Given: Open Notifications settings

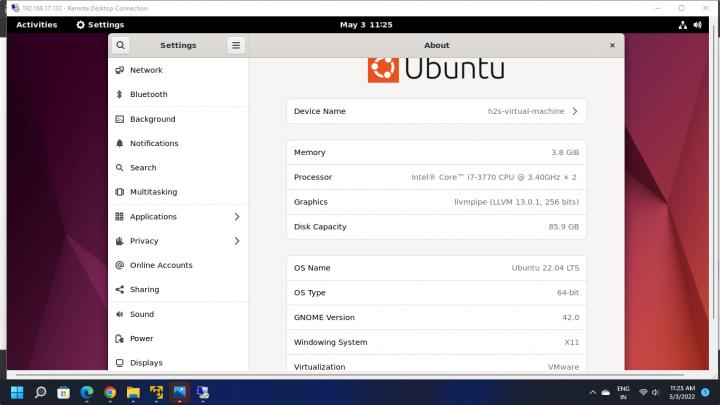Looking at the screenshot, I should pyautogui.click(x=179, y=143).
